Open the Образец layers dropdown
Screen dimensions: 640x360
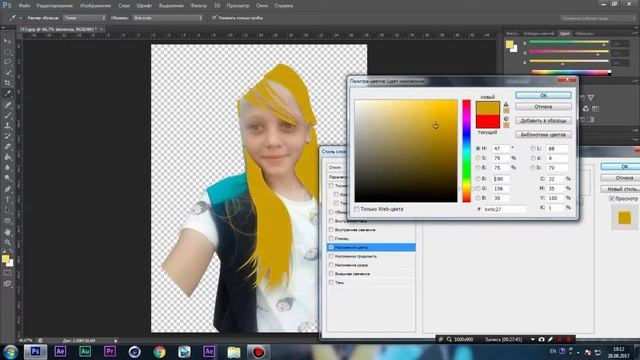click(167, 18)
